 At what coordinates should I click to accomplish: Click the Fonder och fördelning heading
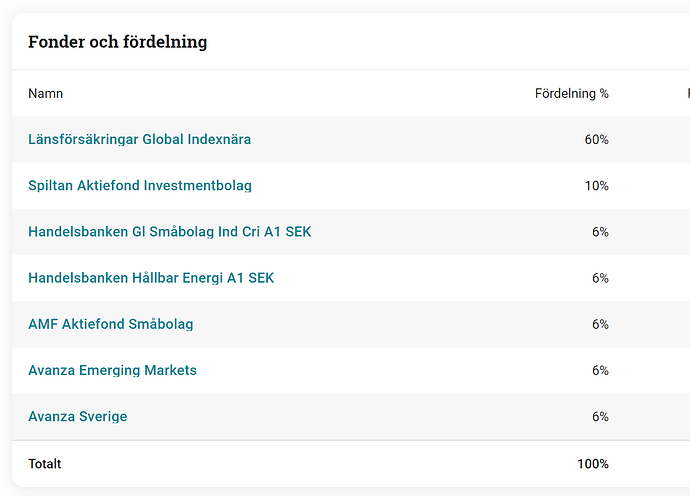point(117,42)
